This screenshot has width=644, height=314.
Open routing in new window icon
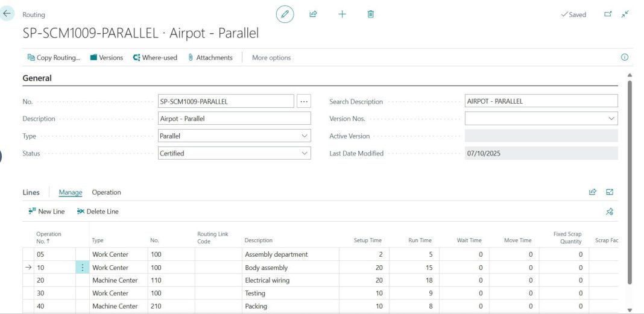(x=608, y=14)
